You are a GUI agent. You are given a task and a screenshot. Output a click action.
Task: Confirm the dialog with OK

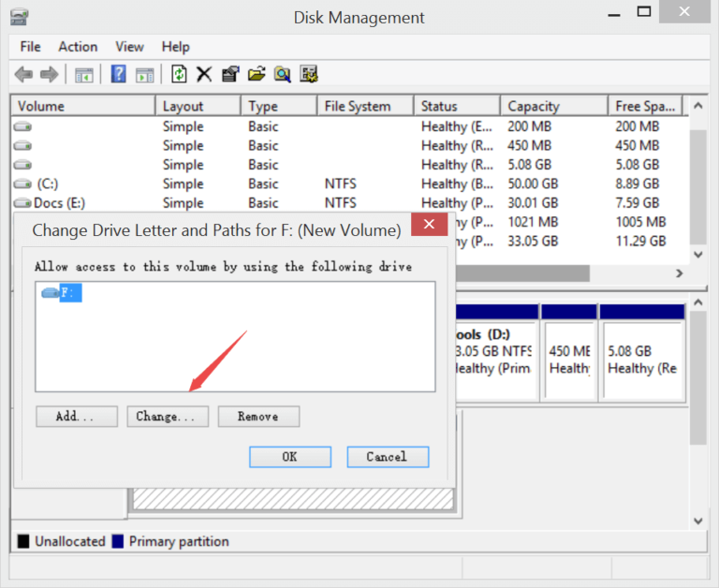click(289, 457)
